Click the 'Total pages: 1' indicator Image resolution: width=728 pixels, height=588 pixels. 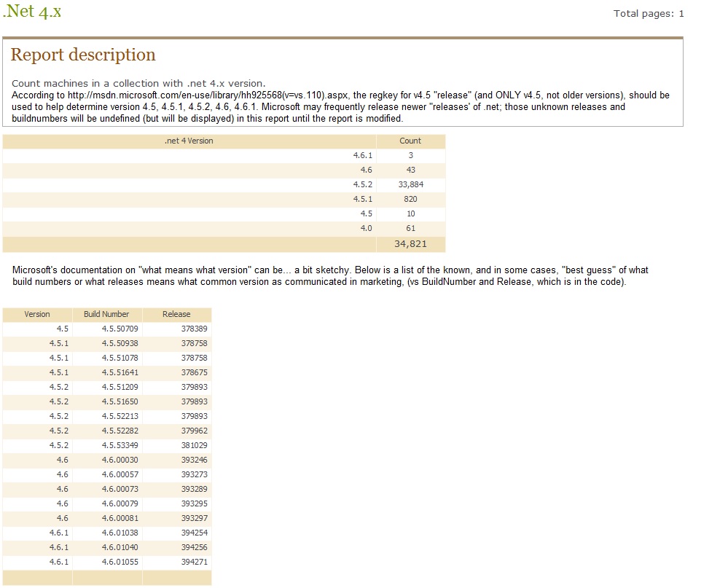(x=649, y=13)
